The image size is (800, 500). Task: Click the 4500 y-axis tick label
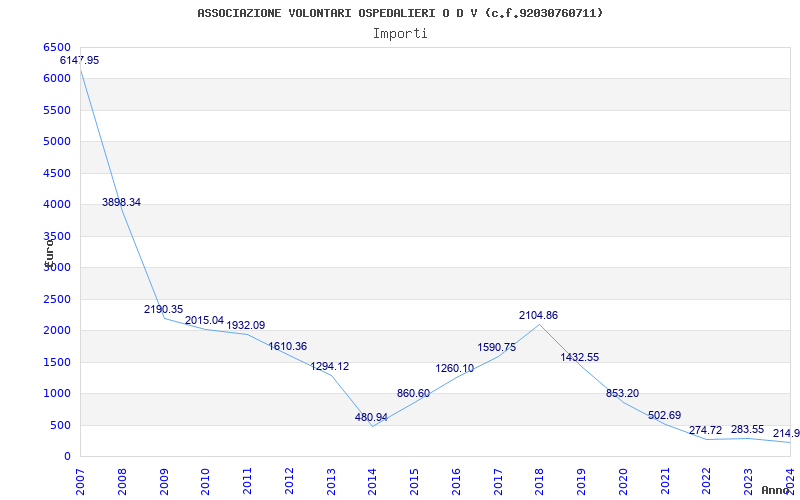pos(57,173)
